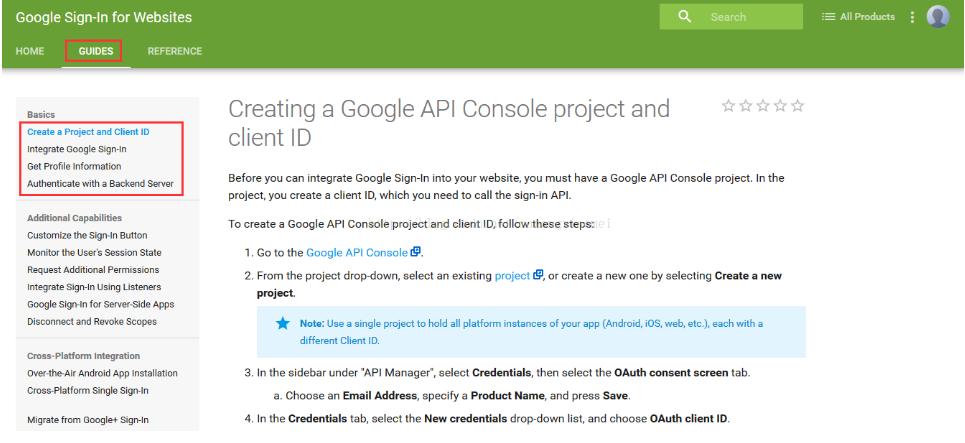The width and height of the screenshot is (965, 443).
Task: Go to the Reference tab
Action: coord(174,51)
